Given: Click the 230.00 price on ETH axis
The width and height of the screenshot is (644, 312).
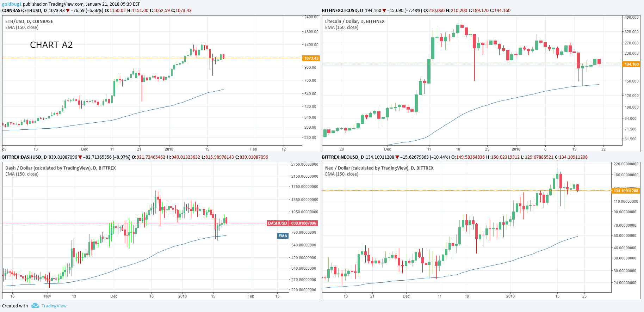Looking at the screenshot, I should pyautogui.click(x=310, y=137).
